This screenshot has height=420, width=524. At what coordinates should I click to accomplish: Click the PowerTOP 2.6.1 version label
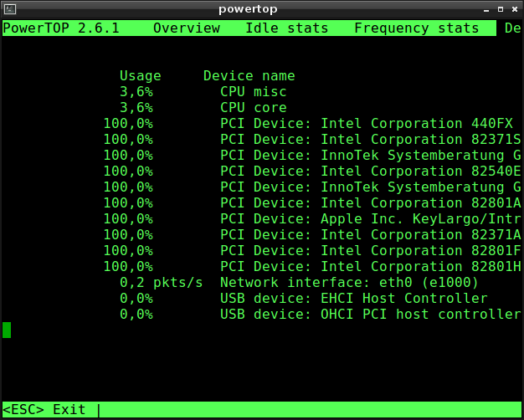(61, 28)
